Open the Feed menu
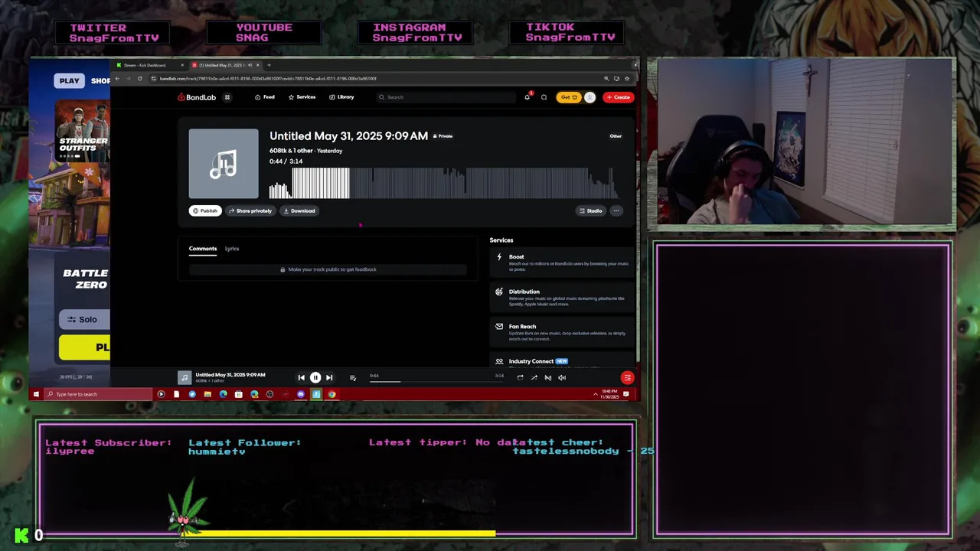Screen dimensions: 980x551 tap(265, 97)
